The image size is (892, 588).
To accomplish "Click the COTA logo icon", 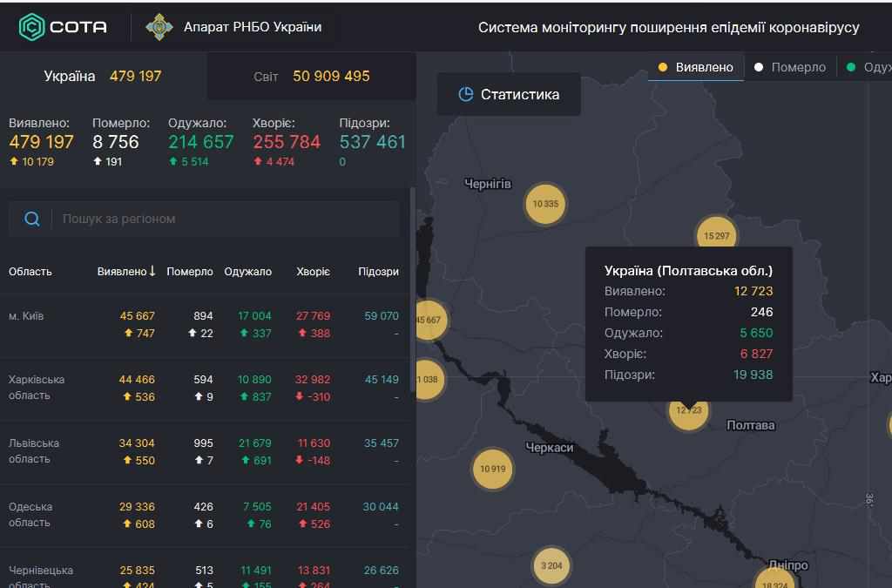I will click(x=32, y=27).
